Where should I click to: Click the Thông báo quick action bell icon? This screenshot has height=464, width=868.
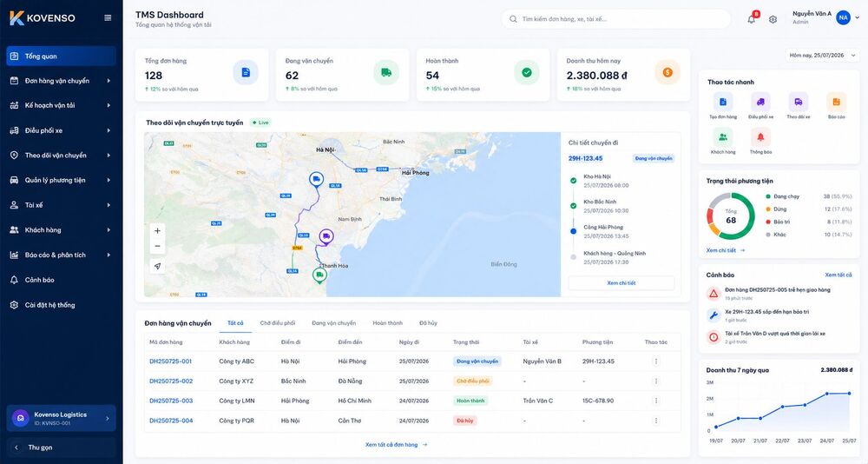coord(760,137)
